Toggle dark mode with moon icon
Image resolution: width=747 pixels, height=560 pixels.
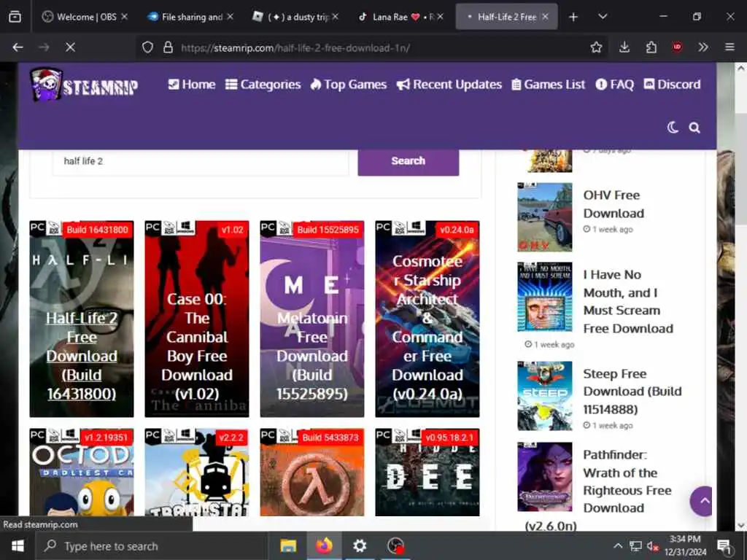[672, 128]
